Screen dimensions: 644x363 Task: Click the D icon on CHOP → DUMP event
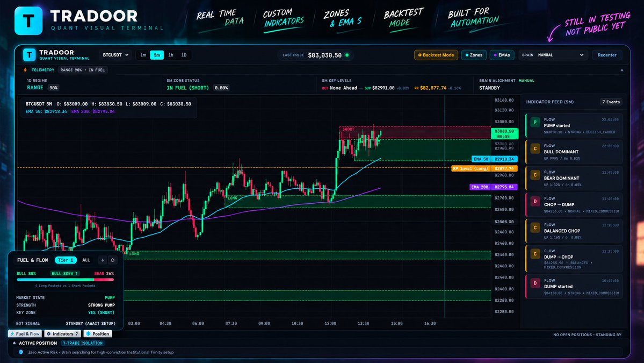click(x=535, y=201)
